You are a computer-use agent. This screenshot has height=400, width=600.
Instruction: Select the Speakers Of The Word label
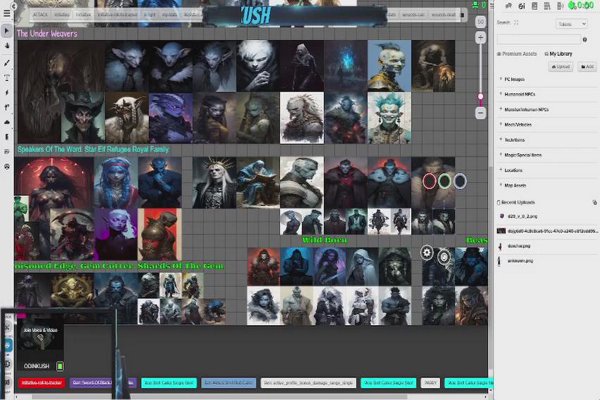pyautogui.click(x=93, y=149)
